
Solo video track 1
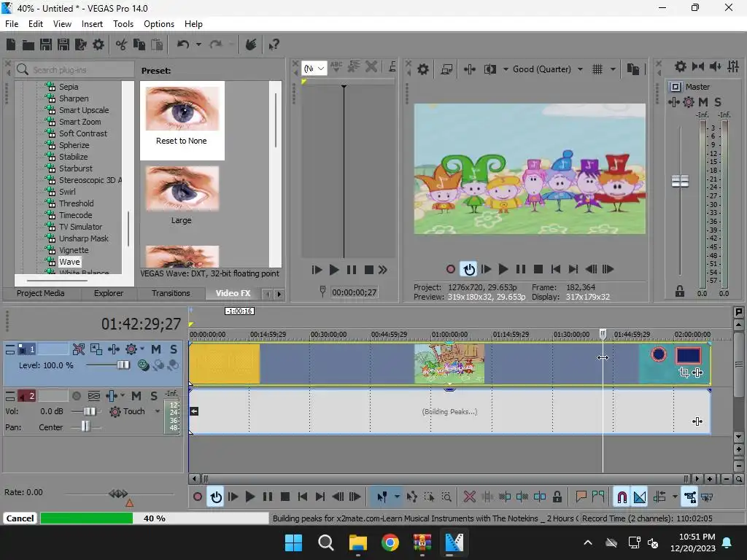tap(174, 349)
